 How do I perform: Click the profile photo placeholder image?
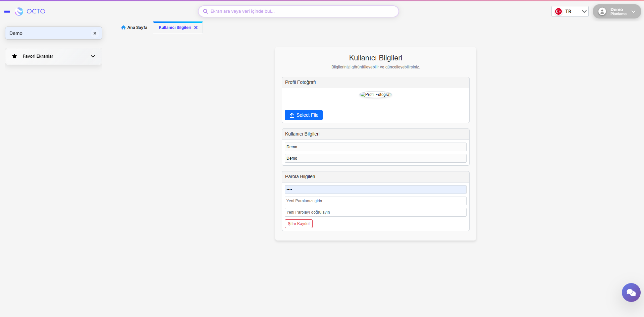click(375, 94)
